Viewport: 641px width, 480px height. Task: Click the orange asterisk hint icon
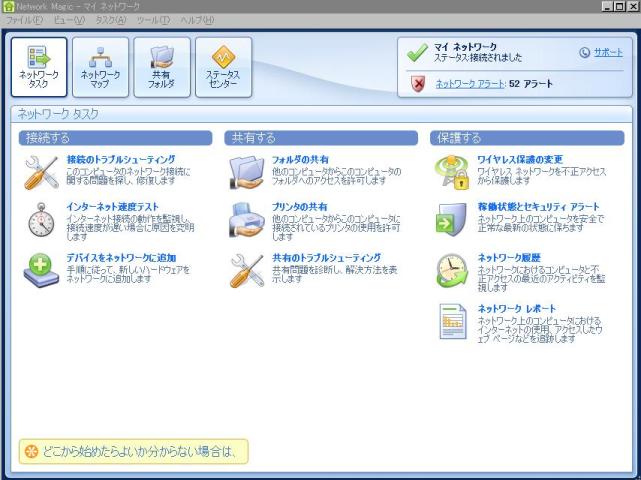[x=31, y=451]
